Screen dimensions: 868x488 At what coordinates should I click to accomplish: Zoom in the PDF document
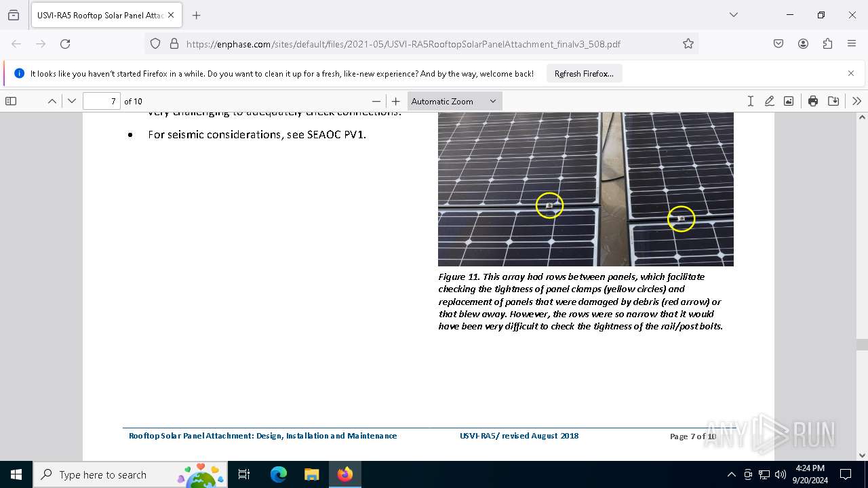396,101
